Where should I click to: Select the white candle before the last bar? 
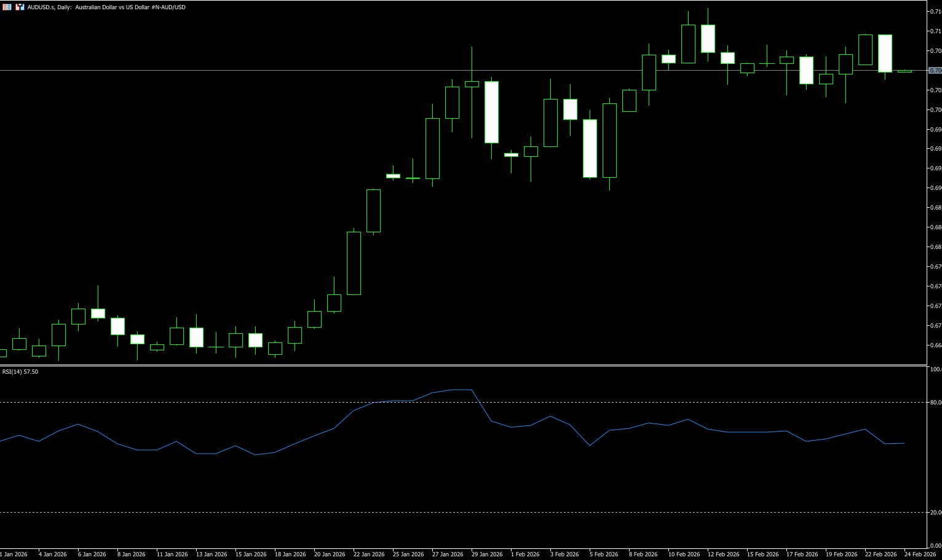coord(885,53)
